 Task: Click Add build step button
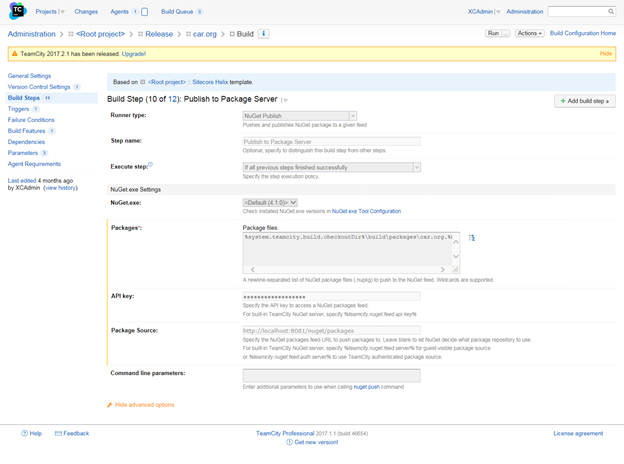pos(585,101)
